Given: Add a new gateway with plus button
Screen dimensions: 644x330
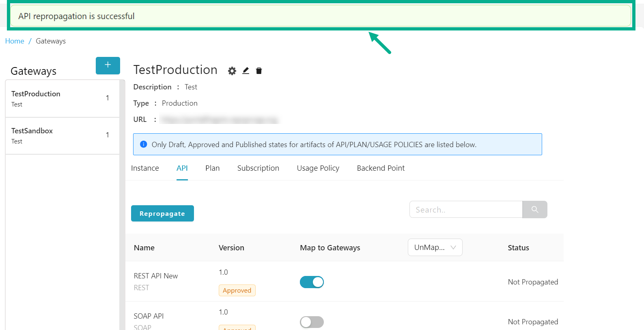Looking at the screenshot, I should [x=108, y=65].
